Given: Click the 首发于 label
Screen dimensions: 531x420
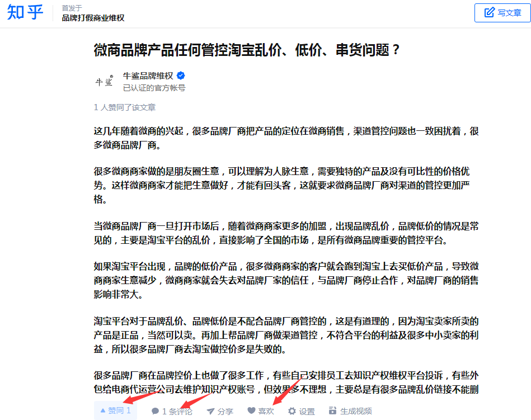Looking at the screenshot, I should coord(72,8).
